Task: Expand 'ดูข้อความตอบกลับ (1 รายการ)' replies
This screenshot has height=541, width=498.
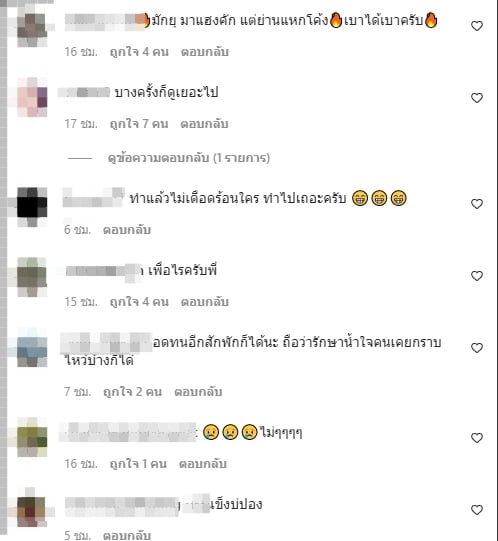Action: pyautogui.click(x=189, y=158)
